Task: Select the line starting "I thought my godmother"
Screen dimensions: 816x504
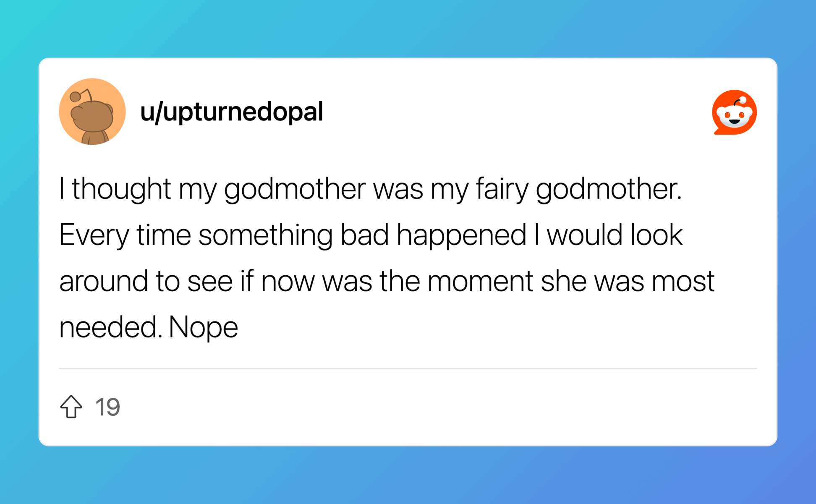Action: 370,188
